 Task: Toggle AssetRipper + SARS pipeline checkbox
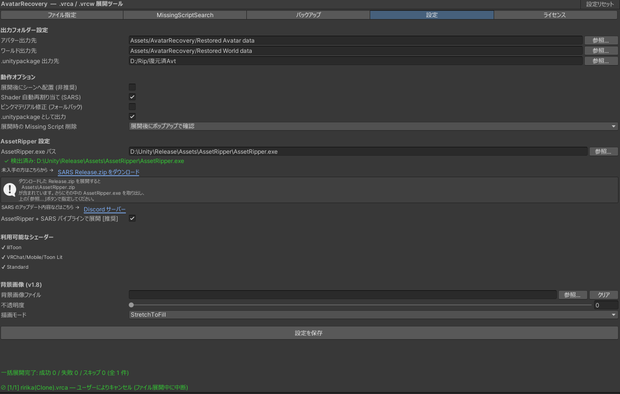(132, 218)
